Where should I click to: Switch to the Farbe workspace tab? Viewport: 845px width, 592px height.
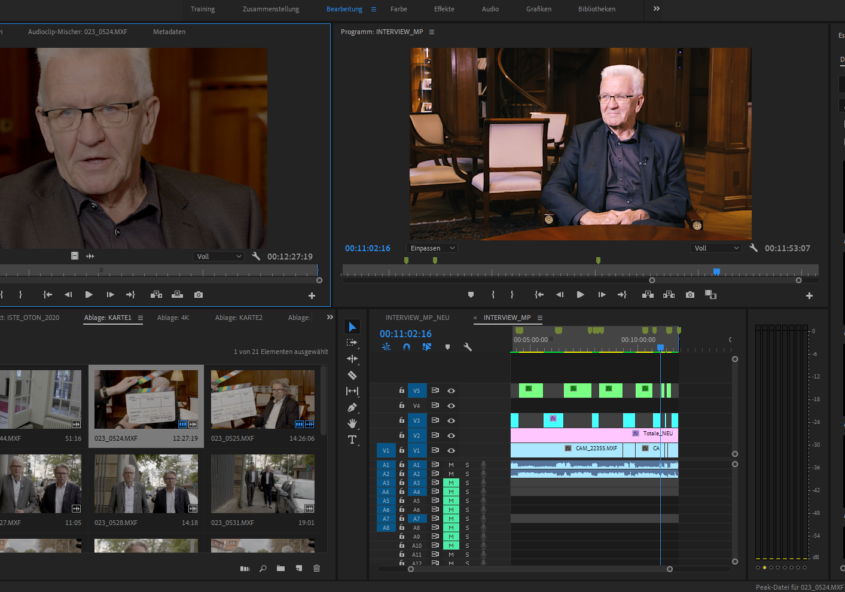(398, 9)
